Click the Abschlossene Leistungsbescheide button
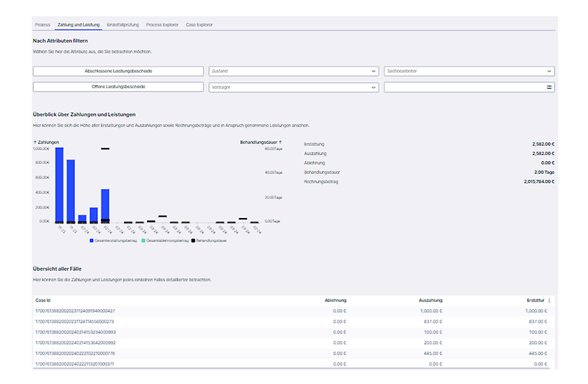 click(x=118, y=71)
